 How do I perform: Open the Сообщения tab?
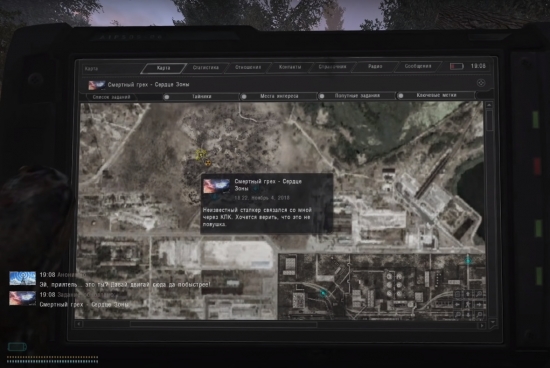click(x=418, y=66)
